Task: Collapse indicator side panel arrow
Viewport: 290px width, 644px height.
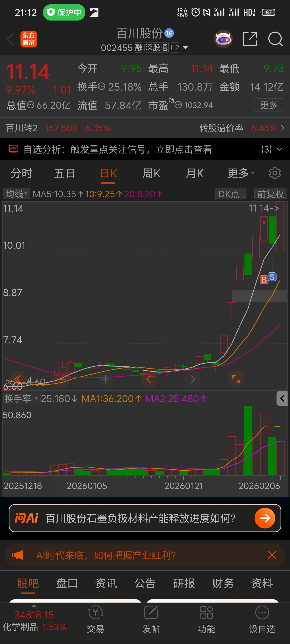Action: [x=282, y=398]
